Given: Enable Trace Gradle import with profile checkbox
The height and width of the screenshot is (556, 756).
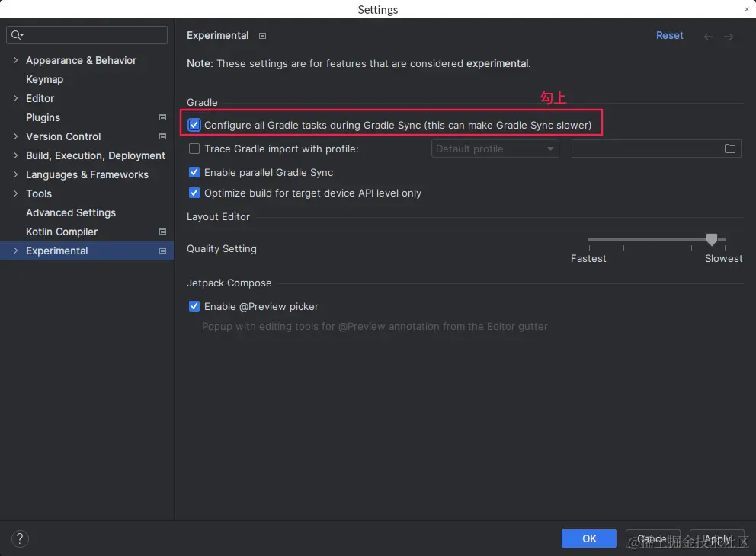Looking at the screenshot, I should (x=194, y=149).
